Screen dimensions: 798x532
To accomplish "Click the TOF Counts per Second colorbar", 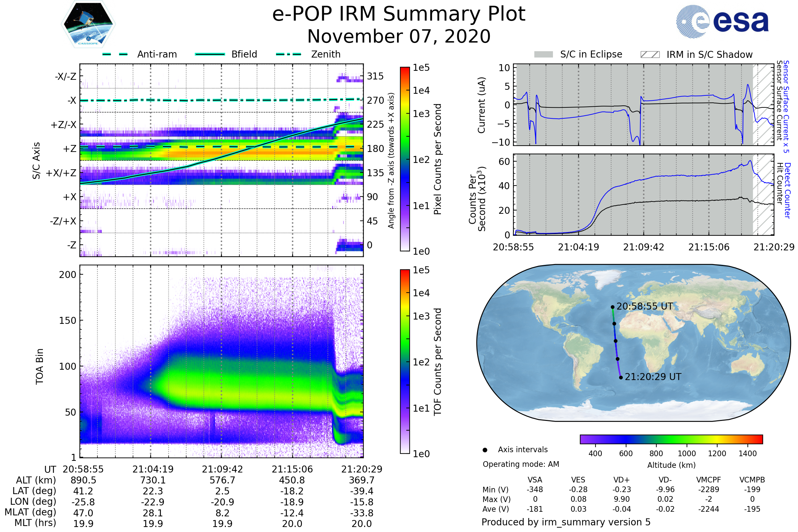I will click(405, 361).
